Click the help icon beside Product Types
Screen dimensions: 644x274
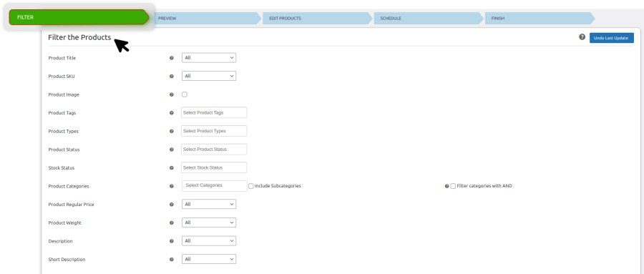click(x=172, y=131)
